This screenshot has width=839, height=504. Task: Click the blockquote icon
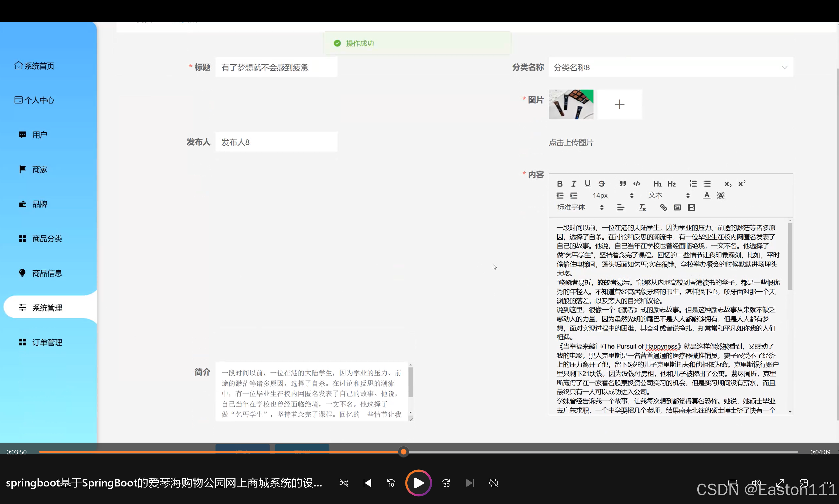tap(622, 184)
